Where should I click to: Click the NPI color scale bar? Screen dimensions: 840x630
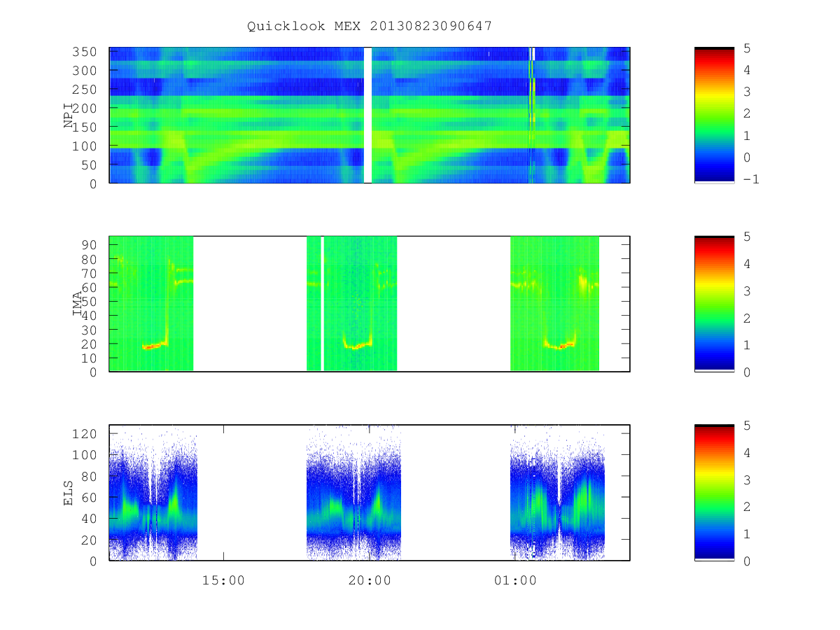(x=714, y=115)
